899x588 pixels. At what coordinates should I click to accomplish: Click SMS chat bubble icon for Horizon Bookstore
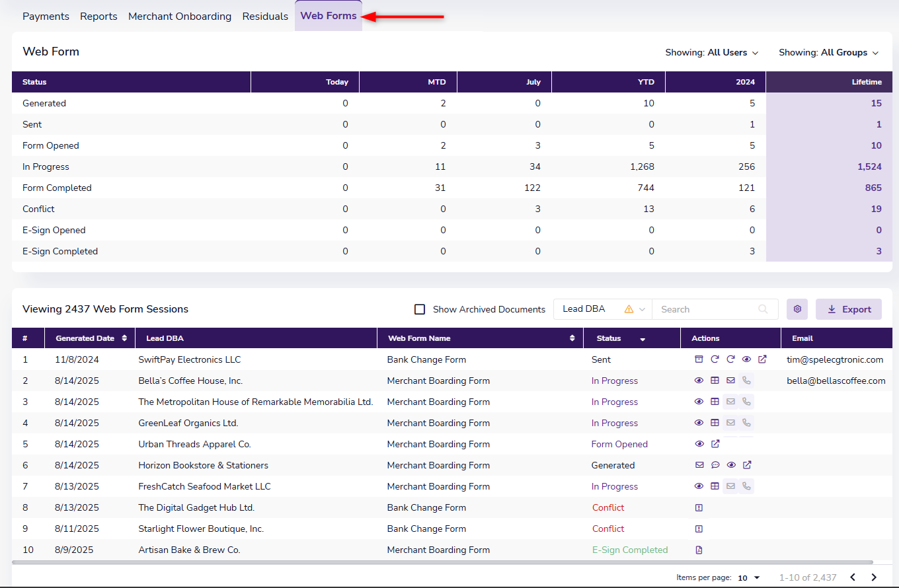(x=715, y=465)
